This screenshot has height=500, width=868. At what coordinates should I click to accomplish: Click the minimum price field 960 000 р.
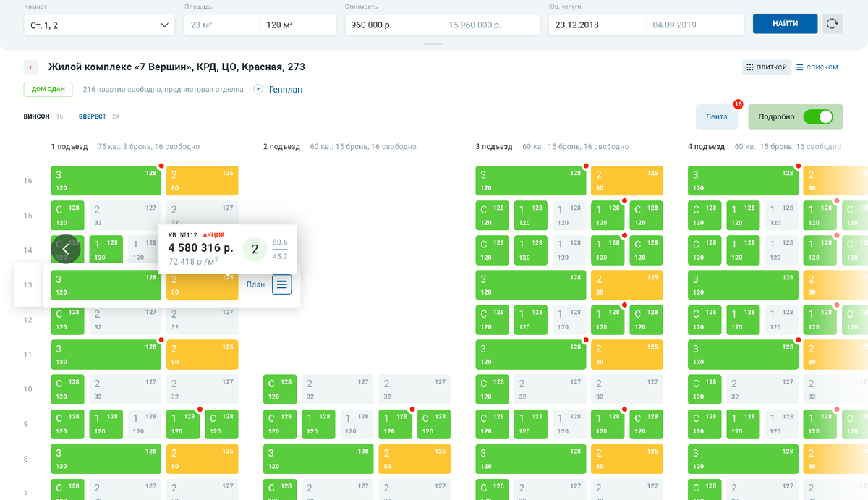coord(393,25)
